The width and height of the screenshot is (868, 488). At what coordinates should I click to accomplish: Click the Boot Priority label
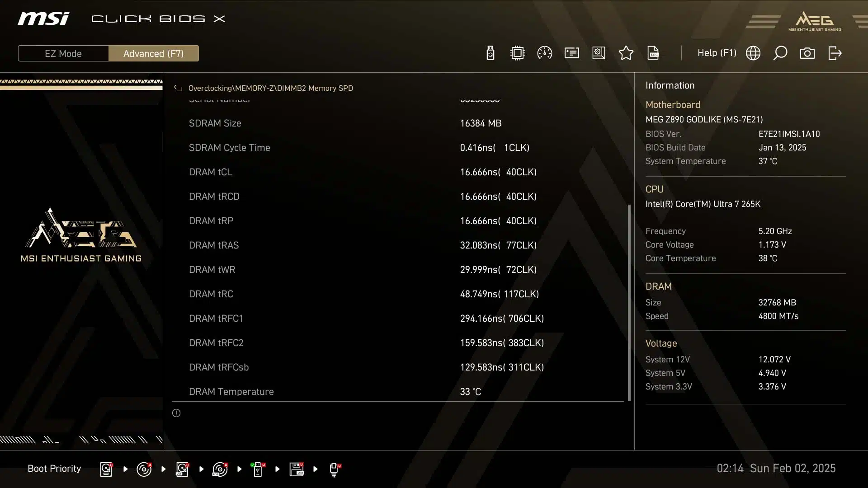(x=54, y=469)
